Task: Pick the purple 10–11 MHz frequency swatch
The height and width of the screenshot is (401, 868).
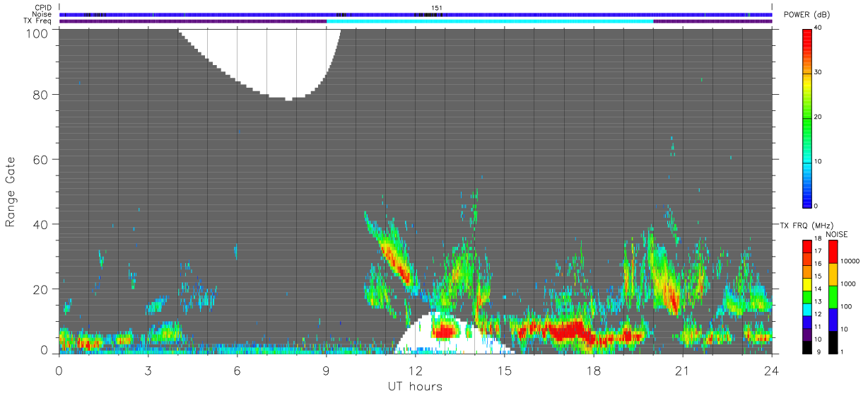Action: (x=807, y=335)
